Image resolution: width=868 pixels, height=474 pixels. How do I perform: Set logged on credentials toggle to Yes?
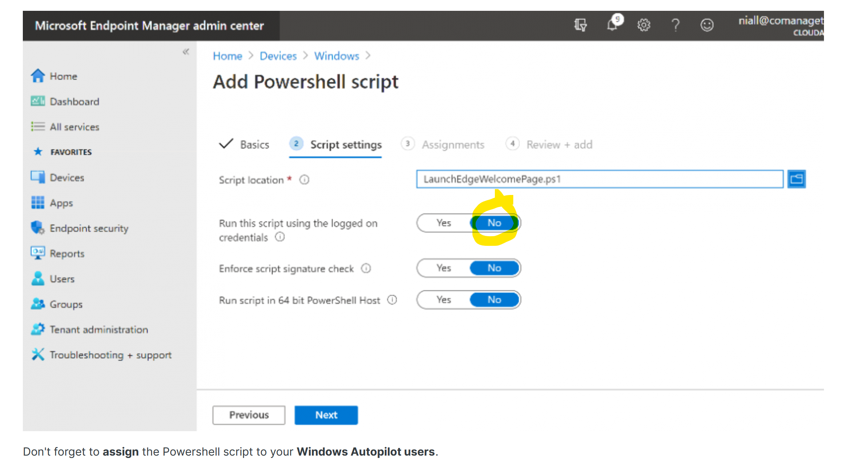(444, 223)
